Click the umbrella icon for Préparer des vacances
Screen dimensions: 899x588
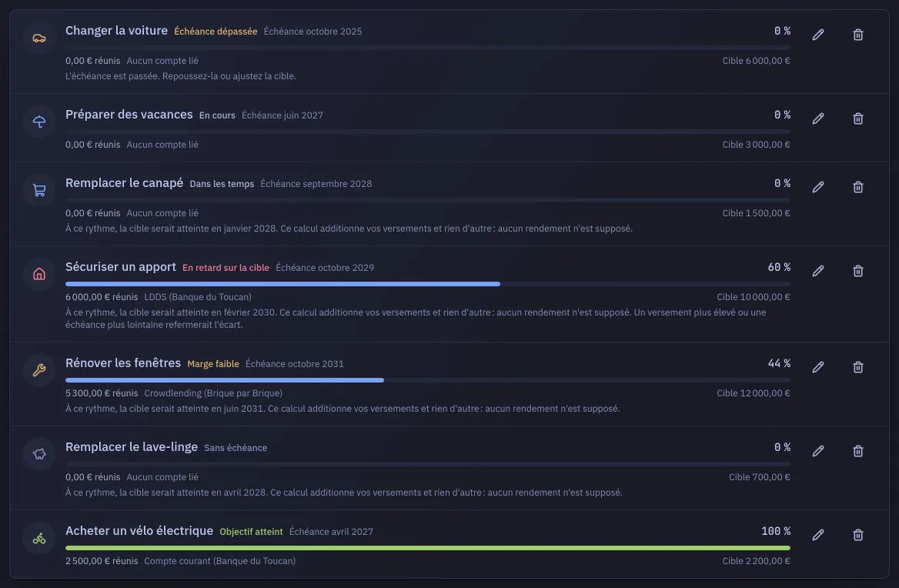39,122
